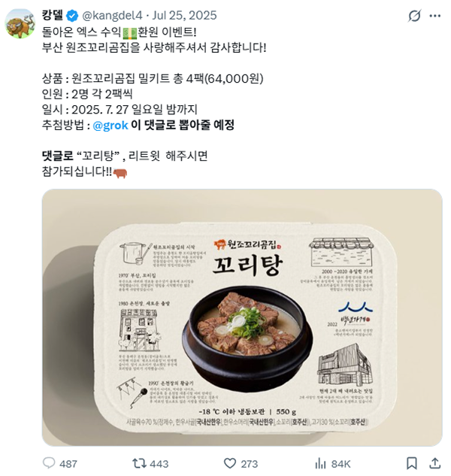Bookmark this post
This screenshot has width=451, height=476.
411,463
